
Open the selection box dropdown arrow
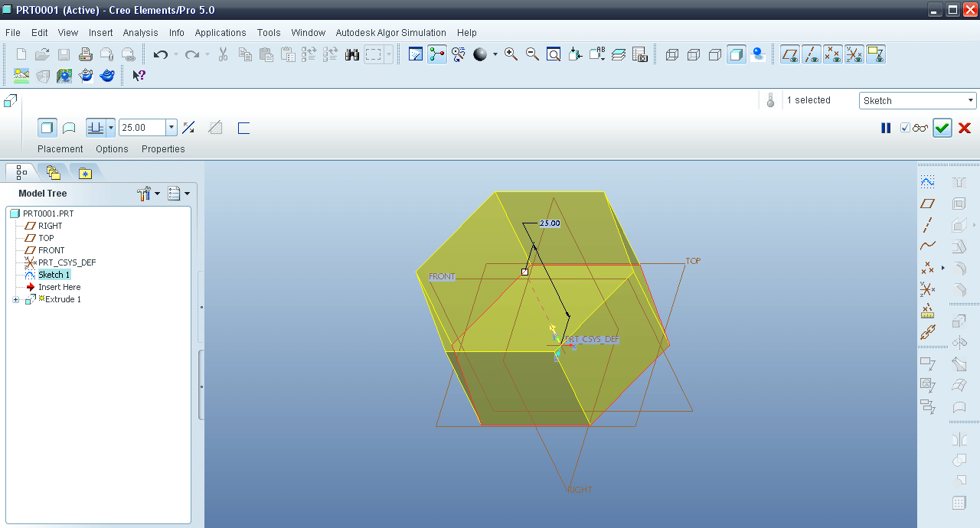click(389, 54)
